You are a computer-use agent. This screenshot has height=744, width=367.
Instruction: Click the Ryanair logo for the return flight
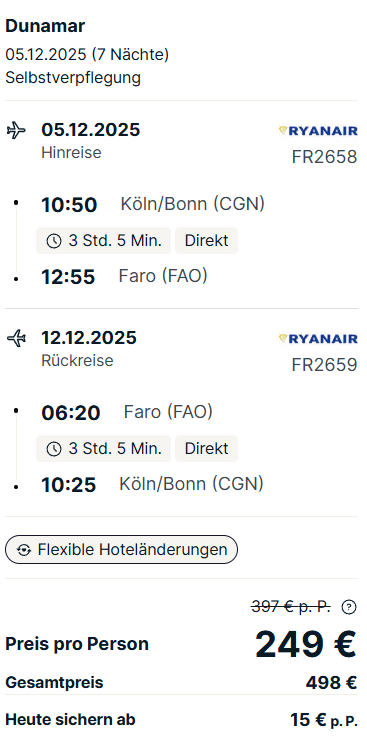click(x=318, y=338)
